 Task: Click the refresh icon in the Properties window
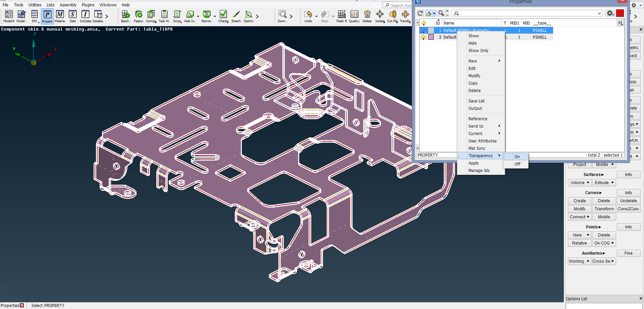420,13
